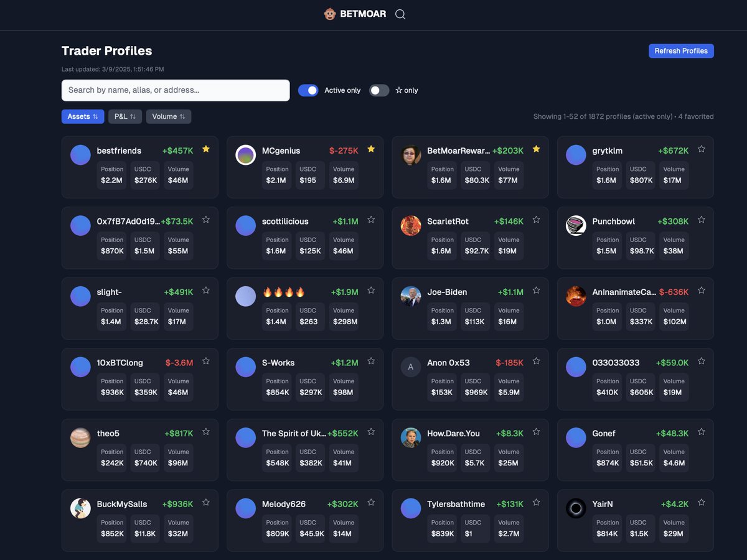Open the Assets sort control

tap(83, 116)
